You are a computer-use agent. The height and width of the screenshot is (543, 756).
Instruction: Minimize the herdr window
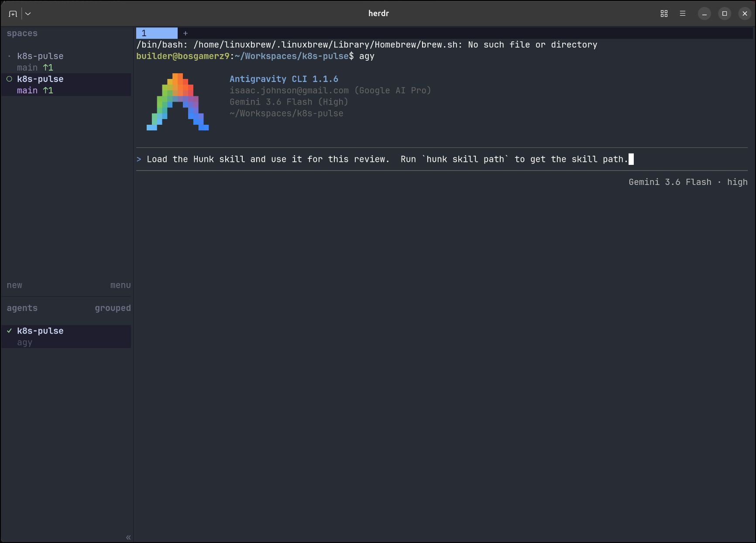tap(704, 14)
